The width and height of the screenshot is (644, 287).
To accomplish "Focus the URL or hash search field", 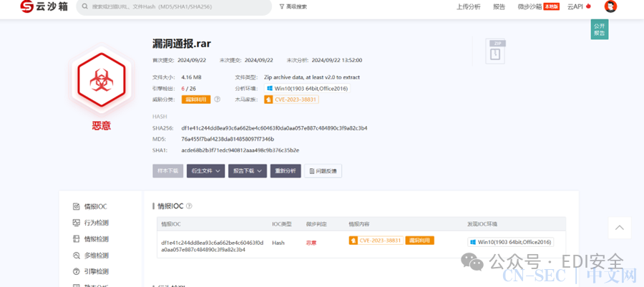I will click(174, 7).
